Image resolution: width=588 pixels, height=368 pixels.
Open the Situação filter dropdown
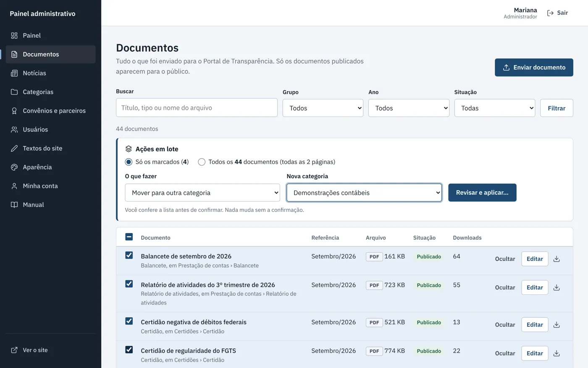pyautogui.click(x=494, y=108)
